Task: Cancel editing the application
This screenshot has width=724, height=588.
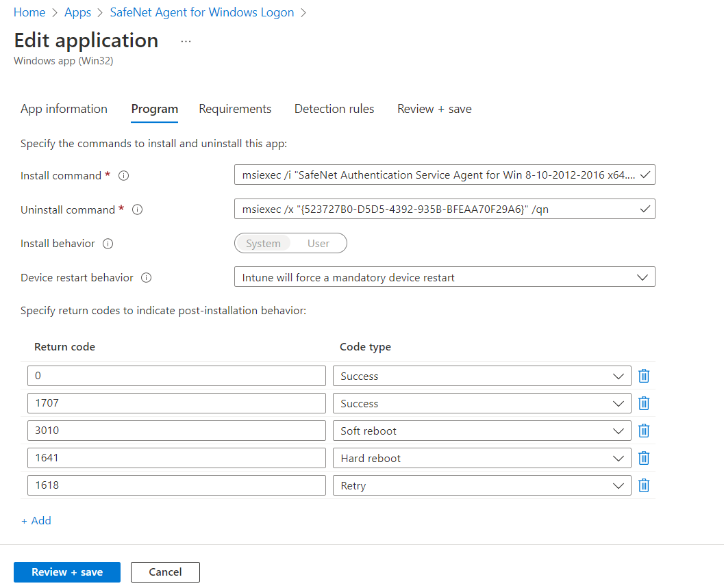Action: 165,572
